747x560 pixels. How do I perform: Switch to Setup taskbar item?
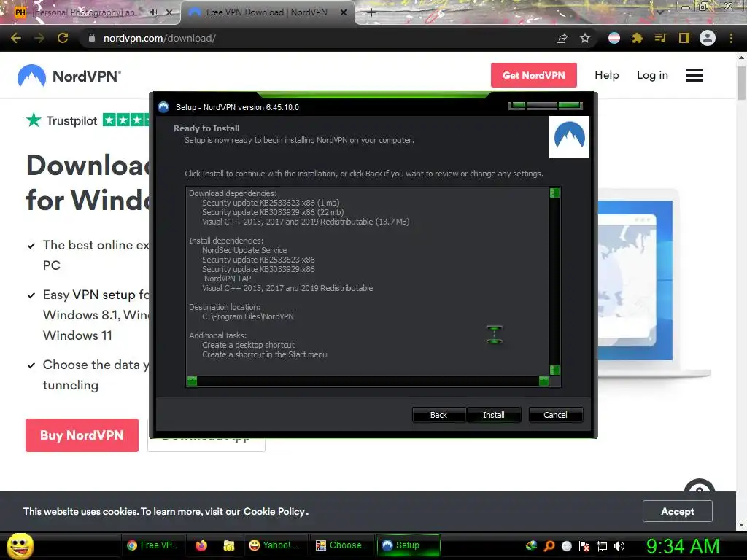pyautogui.click(x=409, y=545)
